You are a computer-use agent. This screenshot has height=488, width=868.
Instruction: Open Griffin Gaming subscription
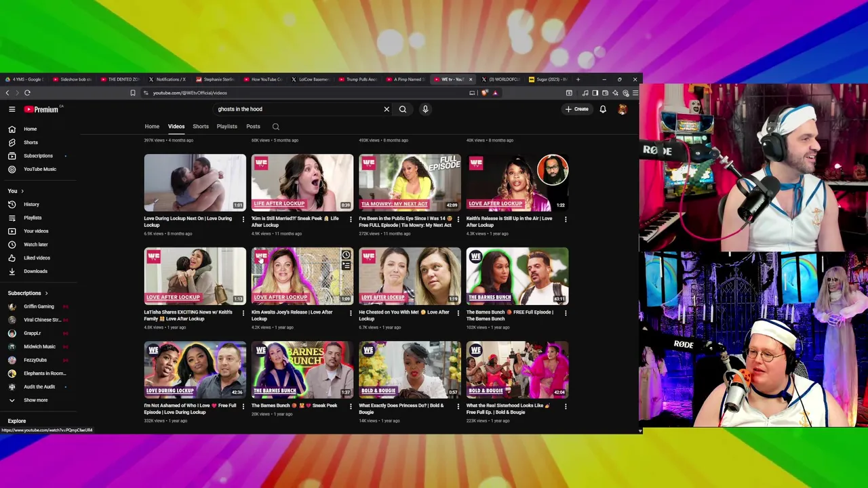tap(39, 306)
